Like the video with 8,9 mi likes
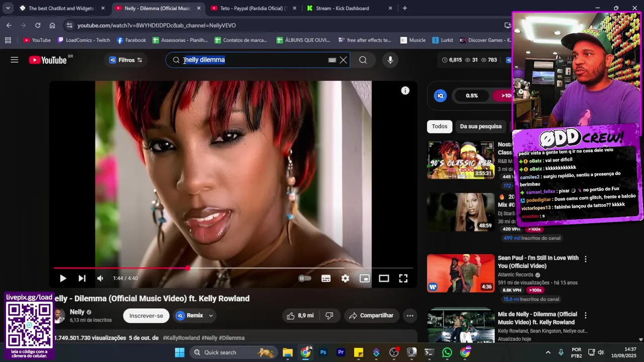This screenshot has height=362, width=644. click(x=300, y=315)
